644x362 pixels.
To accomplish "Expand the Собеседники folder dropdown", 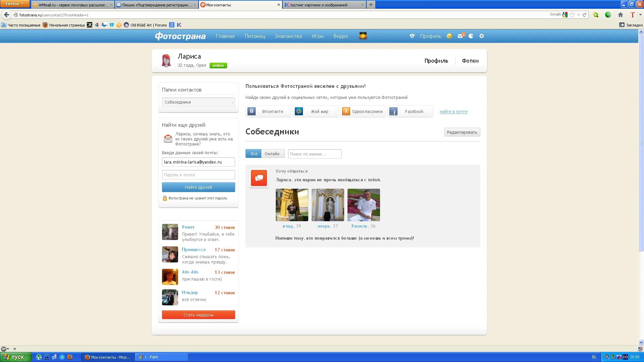I will [x=198, y=102].
